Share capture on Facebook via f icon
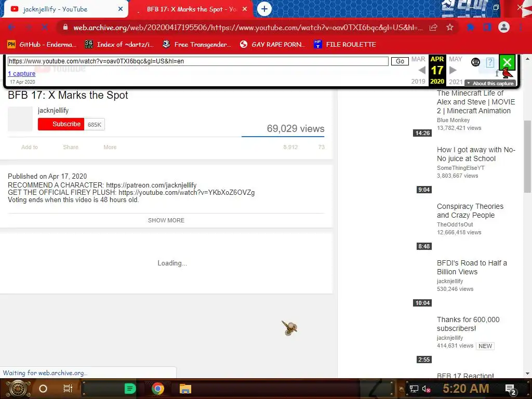Image resolution: width=532 pixels, height=399 pixels. [x=497, y=73]
